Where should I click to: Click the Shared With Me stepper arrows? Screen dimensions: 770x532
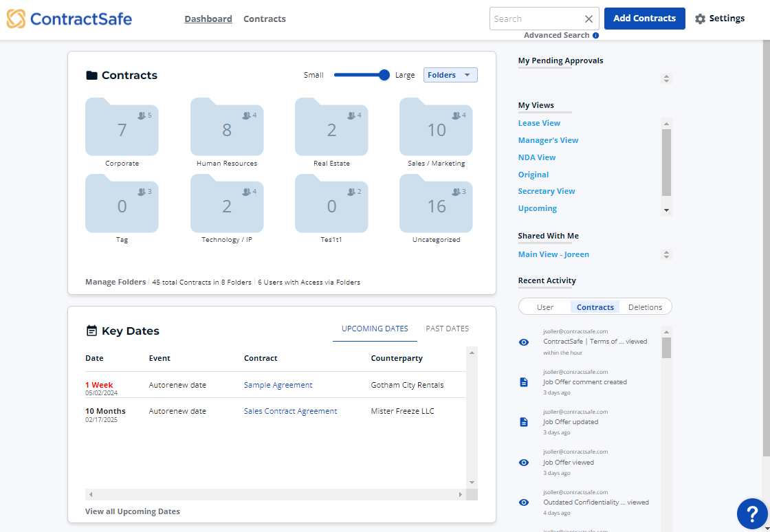(x=666, y=255)
